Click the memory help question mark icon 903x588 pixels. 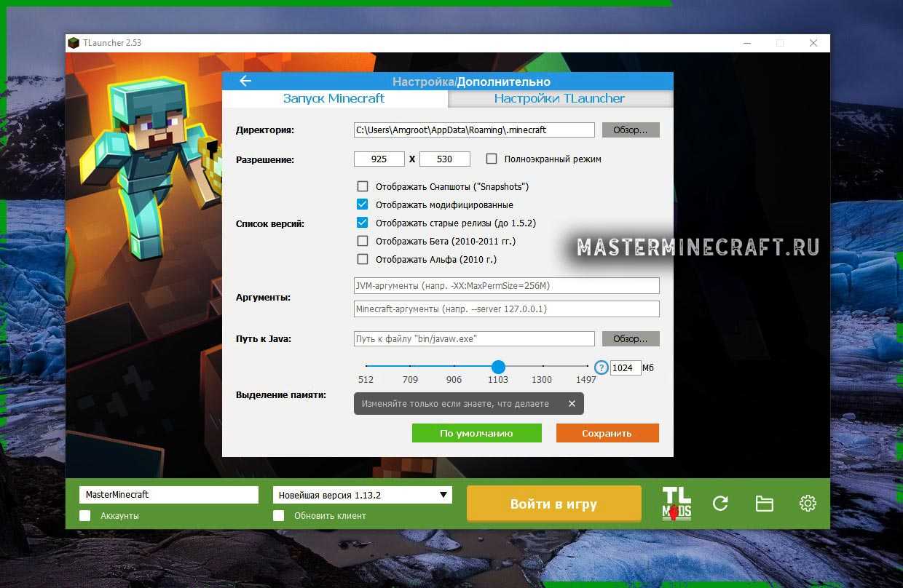[x=601, y=367]
